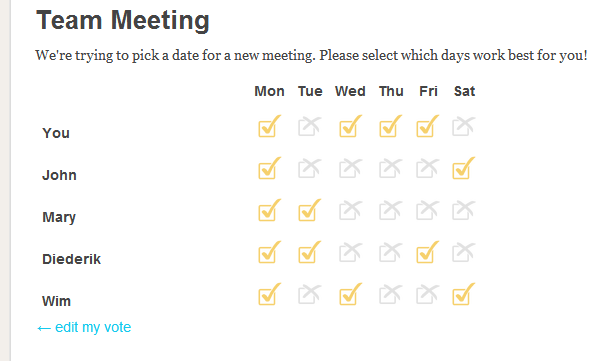Click Diederik's unchecked Wednesday vote icon

coord(351,252)
